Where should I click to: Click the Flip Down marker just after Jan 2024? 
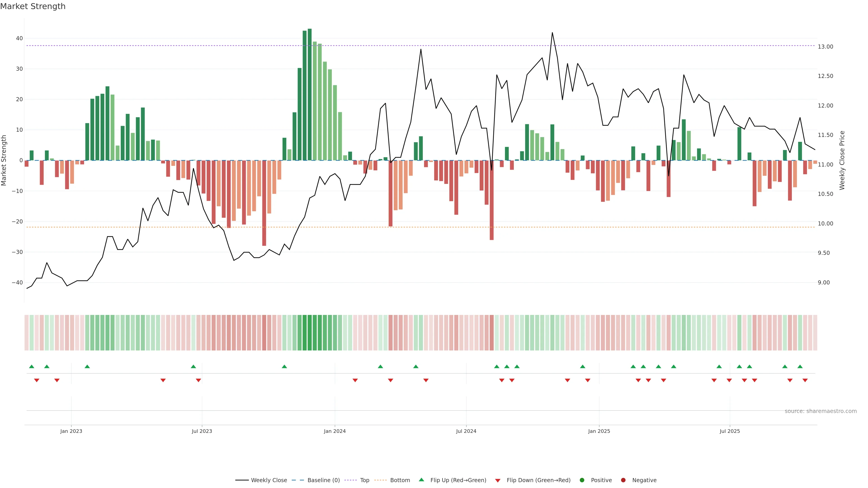click(x=355, y=380)
